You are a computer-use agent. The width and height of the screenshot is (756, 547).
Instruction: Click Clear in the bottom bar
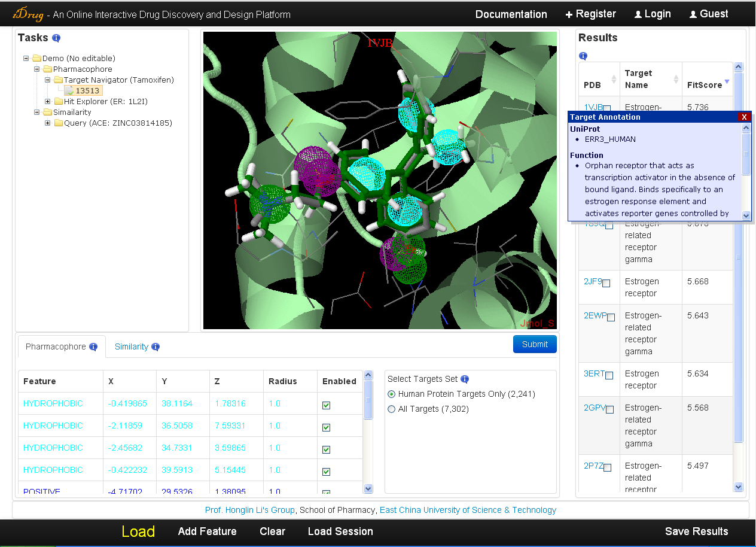[x=273, y=531]
